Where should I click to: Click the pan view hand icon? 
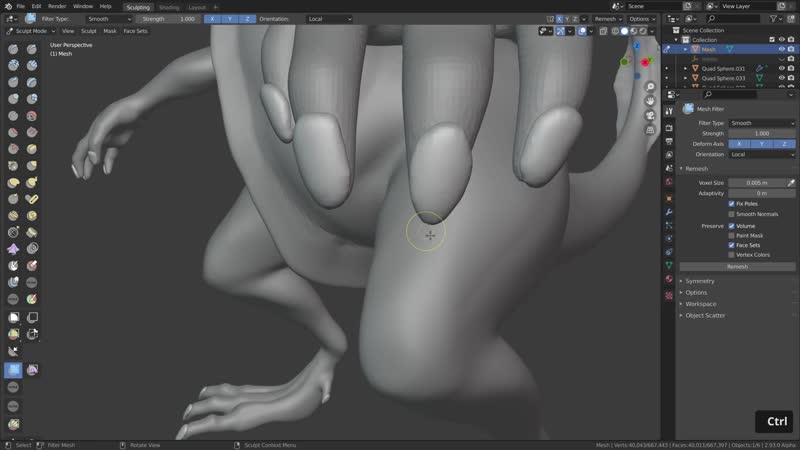pos(650,101)
